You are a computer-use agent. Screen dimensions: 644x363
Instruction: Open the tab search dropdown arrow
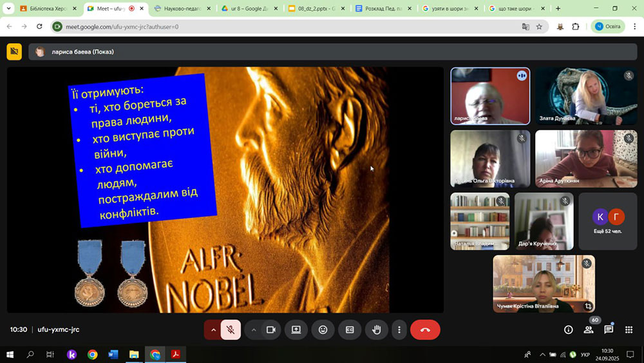point(8,8)
